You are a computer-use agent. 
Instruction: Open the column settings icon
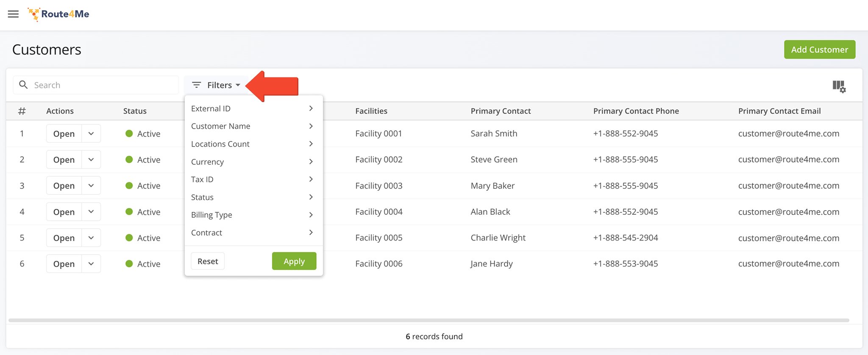click(x=839, y=86)
